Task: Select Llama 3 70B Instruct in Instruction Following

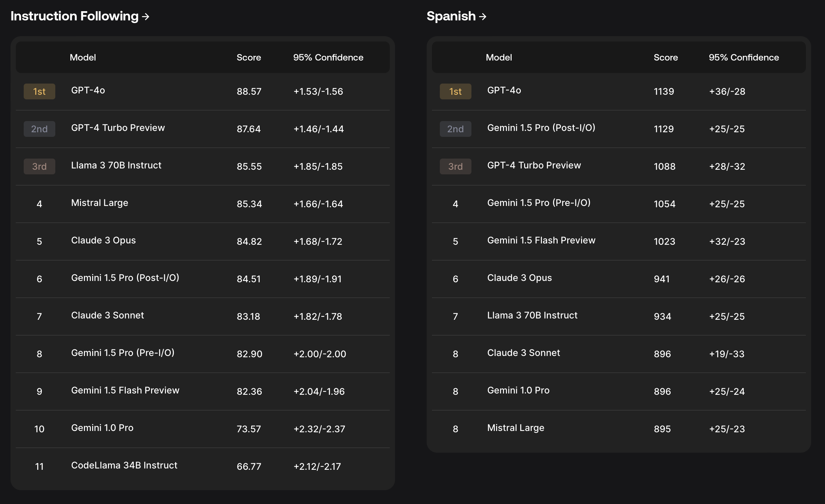Action: [x=116, y=165]
